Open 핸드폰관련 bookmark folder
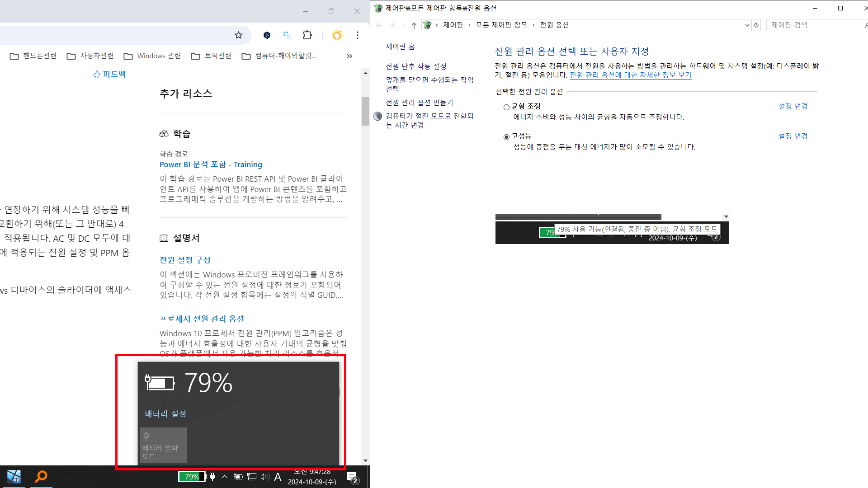The image size is (868, 488). click(33, 56)
